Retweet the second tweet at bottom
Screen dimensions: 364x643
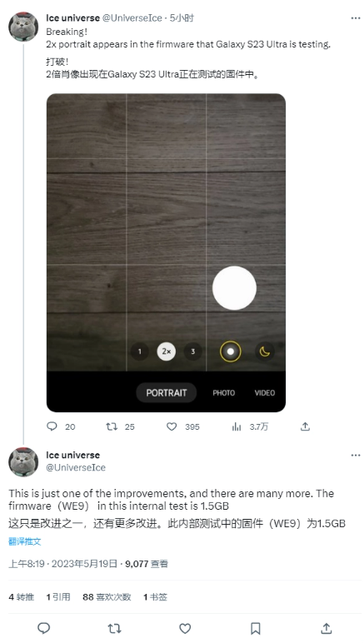pyautogui.click(x=114, y=628)
